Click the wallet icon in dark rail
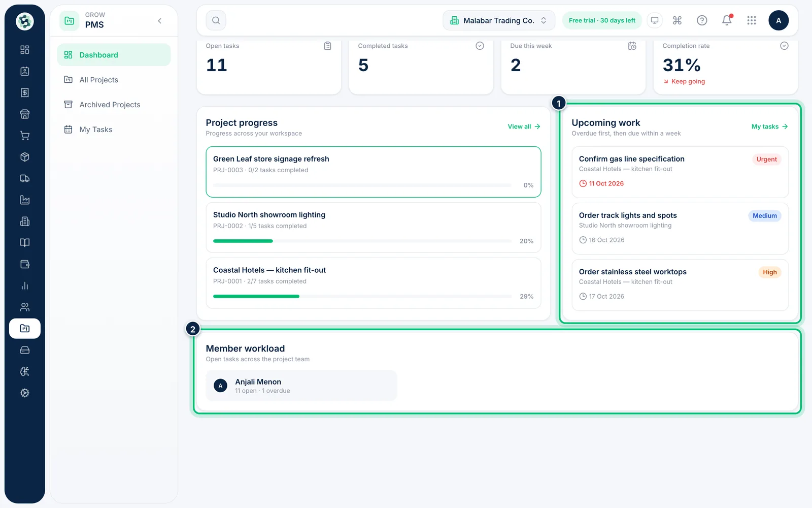Screen dimensions: 812x508 [x=24, y=264]
